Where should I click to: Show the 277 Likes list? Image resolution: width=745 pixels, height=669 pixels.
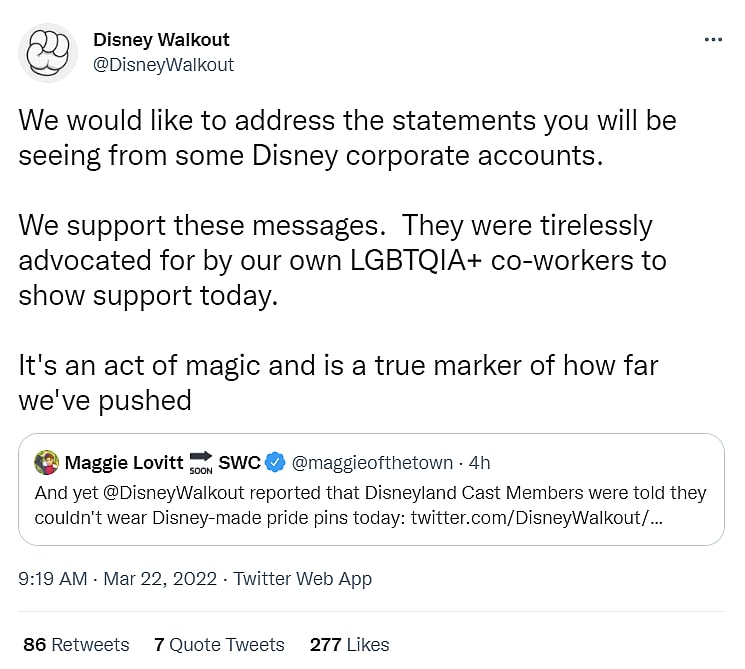pyautogui.click(x=349, y=644)
